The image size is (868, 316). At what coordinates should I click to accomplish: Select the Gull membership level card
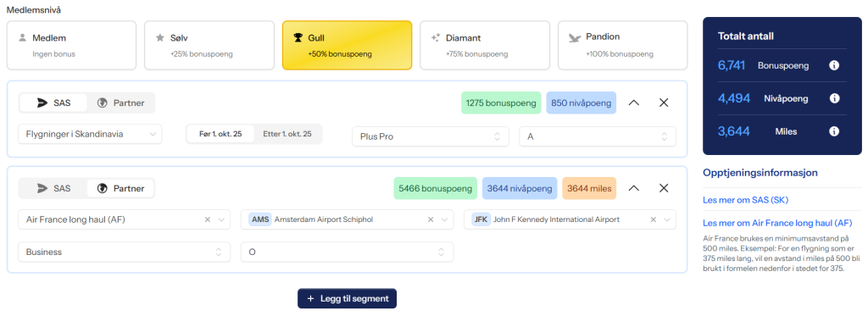pos(347,46)
